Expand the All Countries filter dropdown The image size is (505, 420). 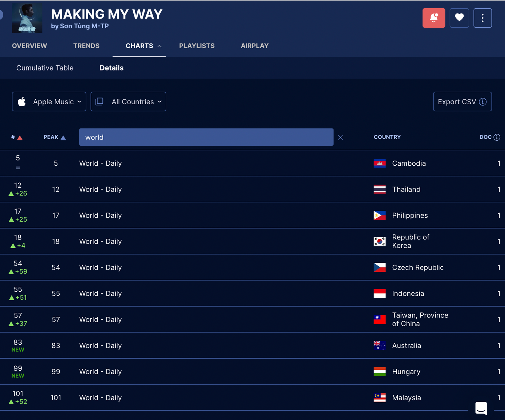(x=128, y=102)
